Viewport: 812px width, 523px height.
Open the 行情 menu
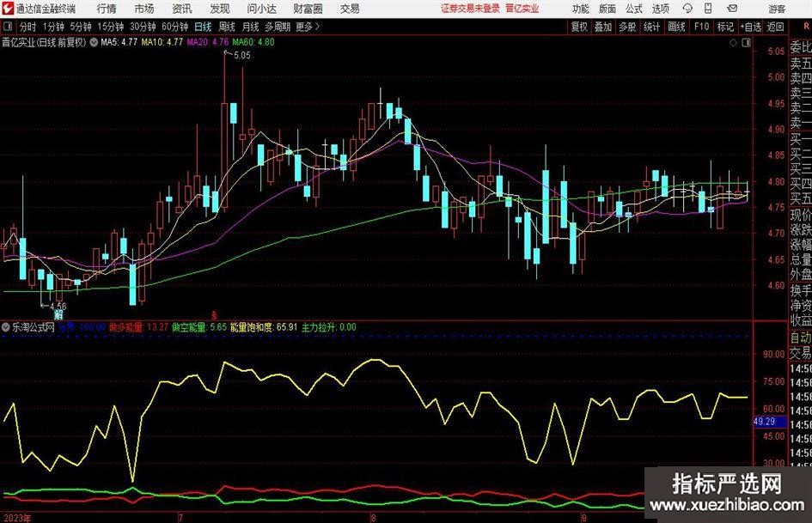pos(107,9)
